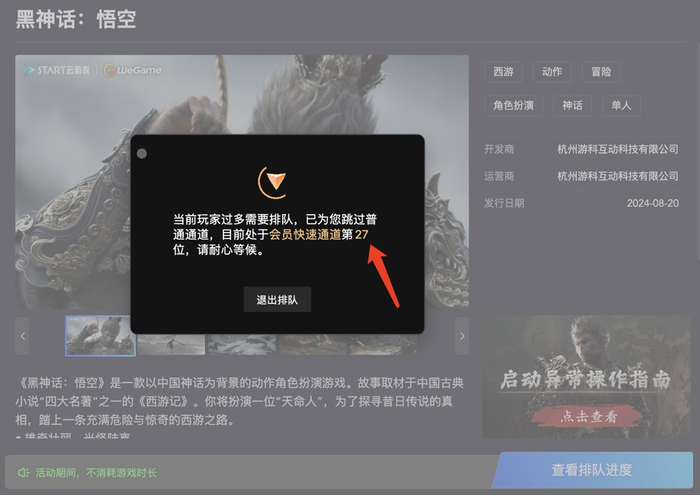Select the second thumbnail with staff figure
The height and width of the screenshot is (495, 700).
click(171, 345)
